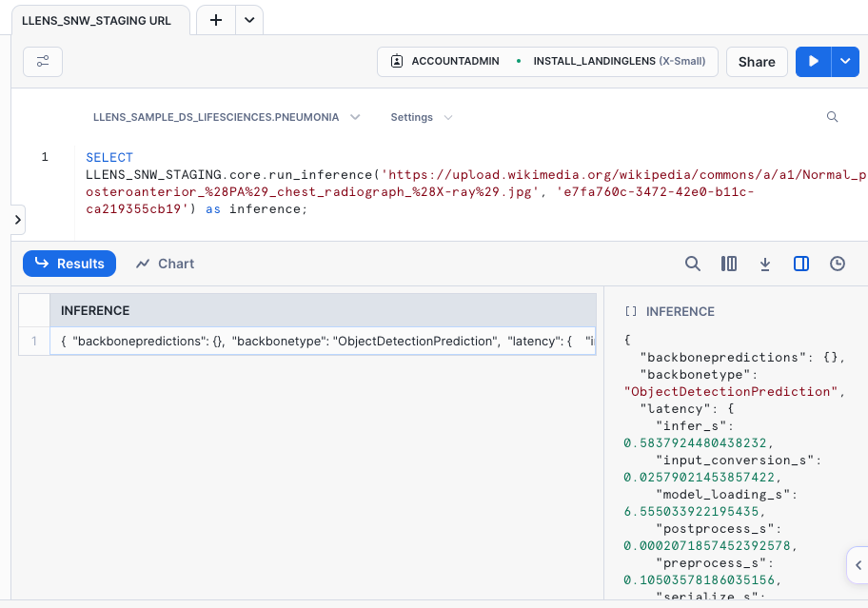Click the ACCOUNTADMIN role icon
The width and height of the screenshot is (868, 608).
point(397,61)
